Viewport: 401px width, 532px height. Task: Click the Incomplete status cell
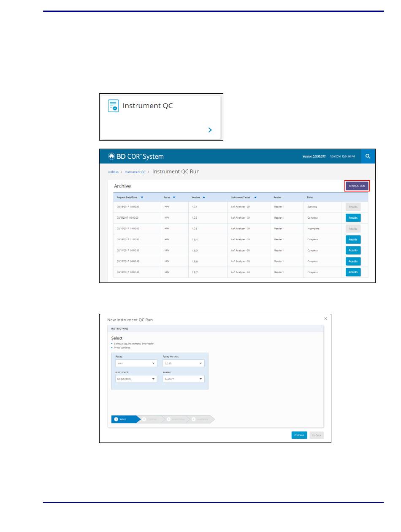click(x=322, y=228)
